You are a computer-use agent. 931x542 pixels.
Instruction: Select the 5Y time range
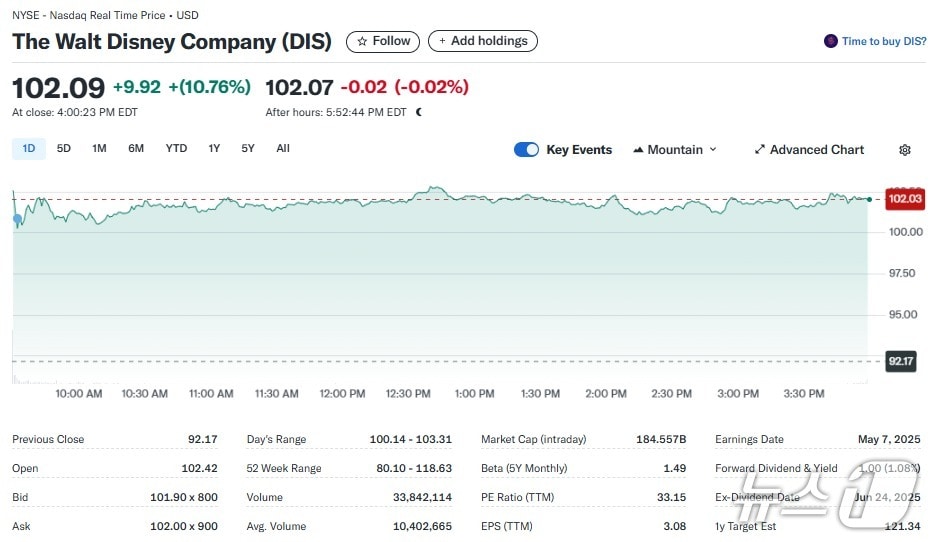[x=248, y=148]
